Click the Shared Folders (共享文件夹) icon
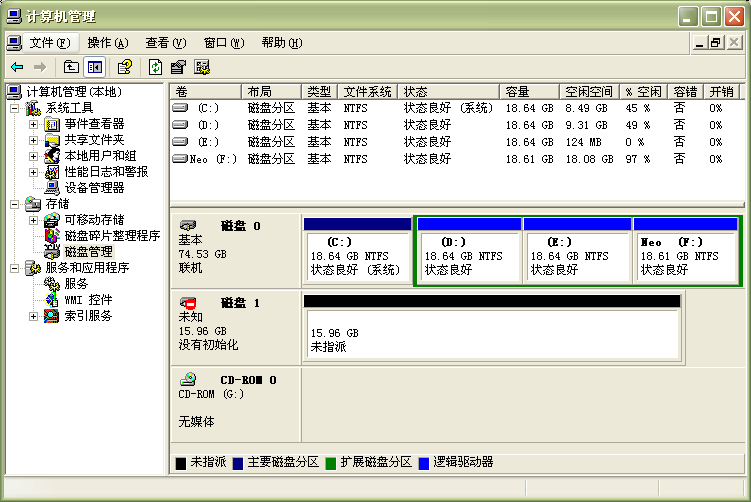Image resolution: width=751 pixels, height=502 pixels. point(52,140)
